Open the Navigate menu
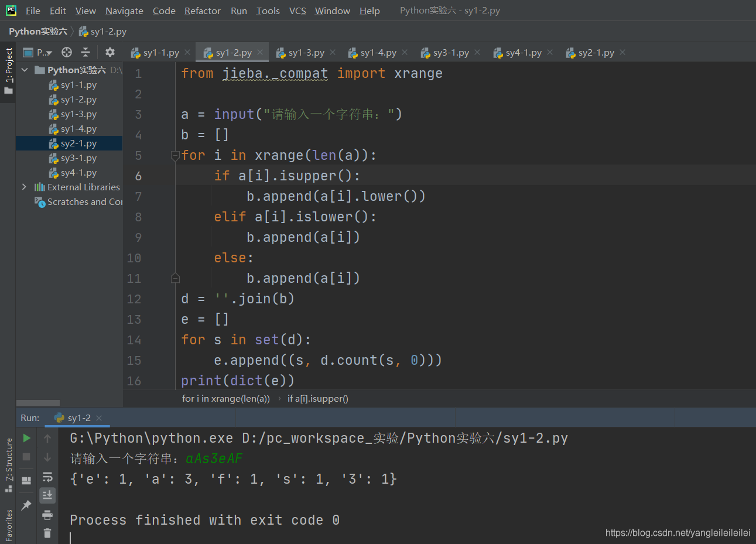756x544 pixels. click(124, 11)
